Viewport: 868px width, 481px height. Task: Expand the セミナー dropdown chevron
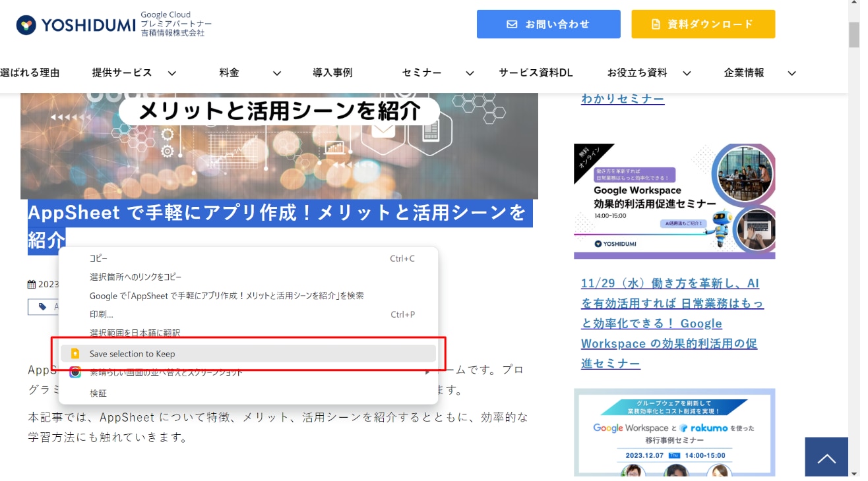pos(470,73)
